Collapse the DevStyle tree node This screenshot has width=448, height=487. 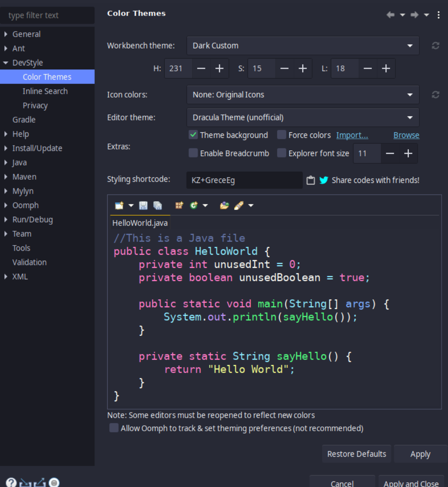6,63
